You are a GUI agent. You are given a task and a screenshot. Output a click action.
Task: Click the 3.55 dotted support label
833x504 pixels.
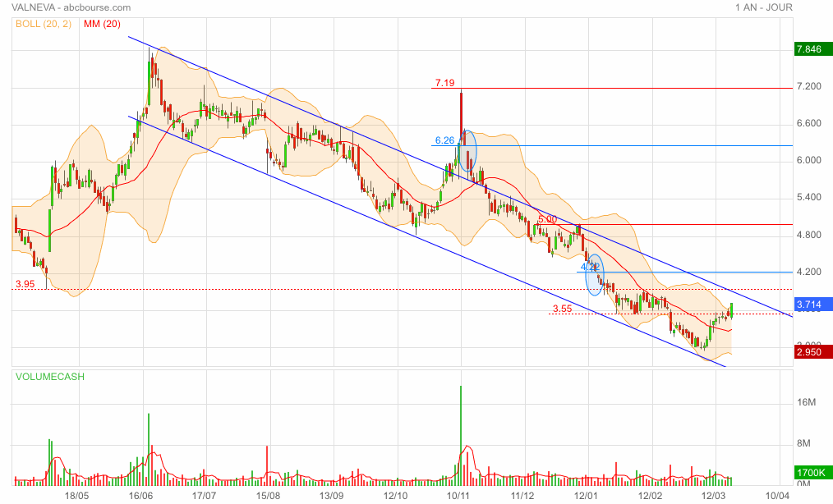[562, 309]
